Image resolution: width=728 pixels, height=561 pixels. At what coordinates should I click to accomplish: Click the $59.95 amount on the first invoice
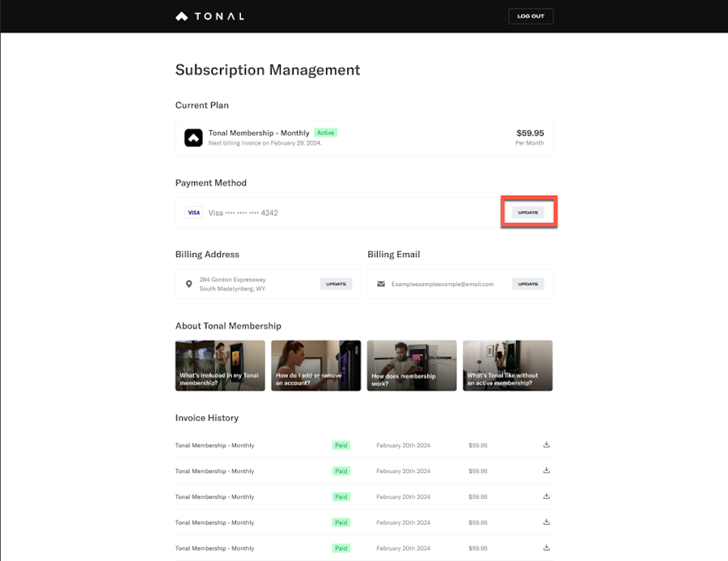coord(478,445)
